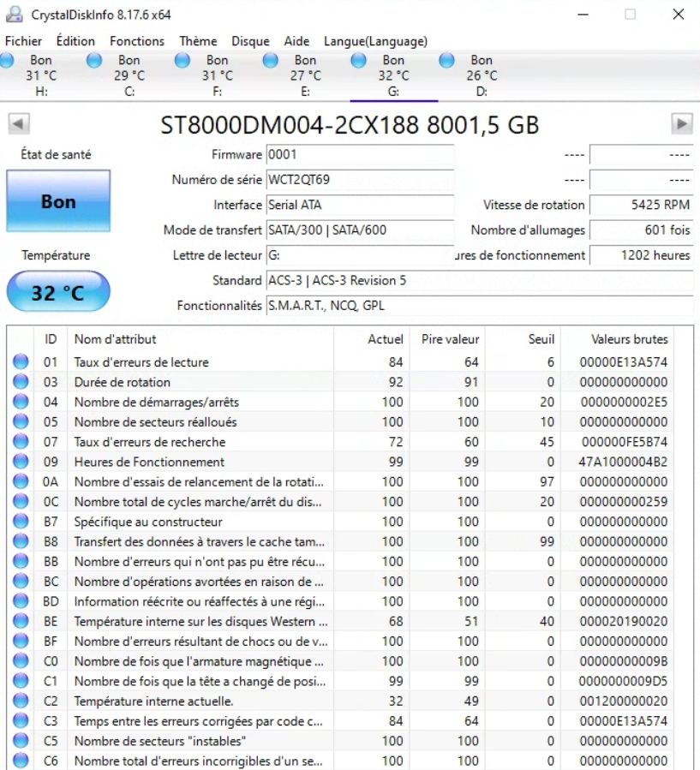700x770 pixels.
Task: Select the H: drive status orb
Action: 6,60
